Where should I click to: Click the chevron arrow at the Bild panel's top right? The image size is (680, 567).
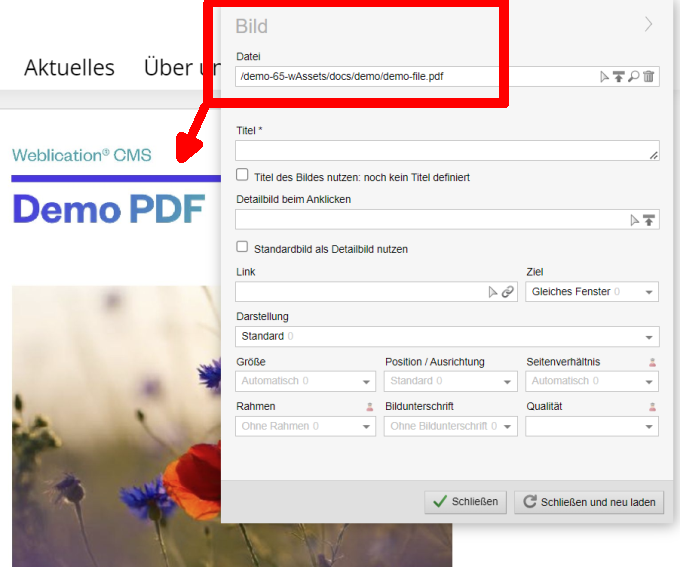coord(648,24)
